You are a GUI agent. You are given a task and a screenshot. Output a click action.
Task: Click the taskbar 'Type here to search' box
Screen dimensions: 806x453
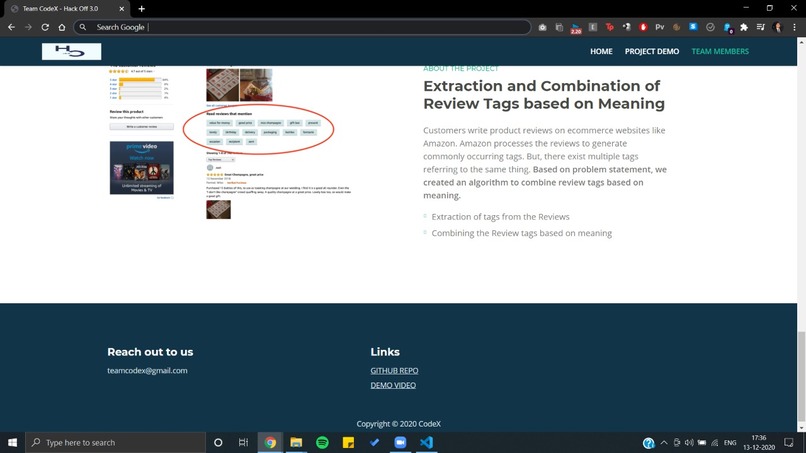pos(116,442)
